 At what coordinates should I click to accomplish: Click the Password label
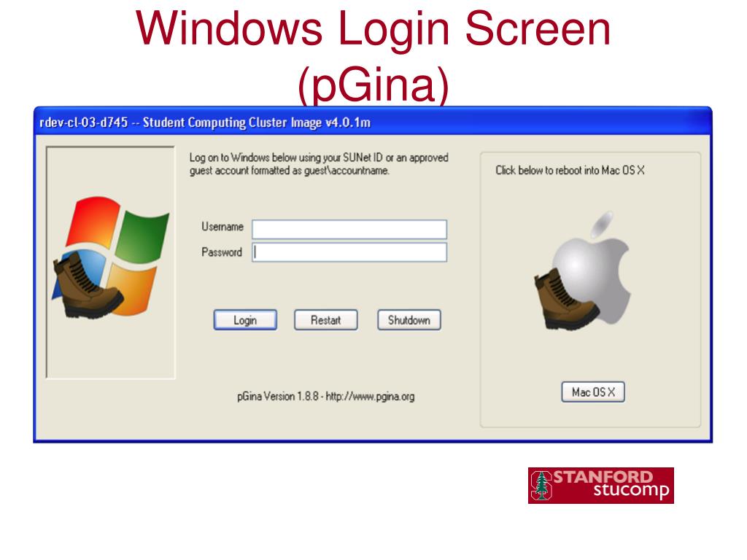(x=222, y=252)
